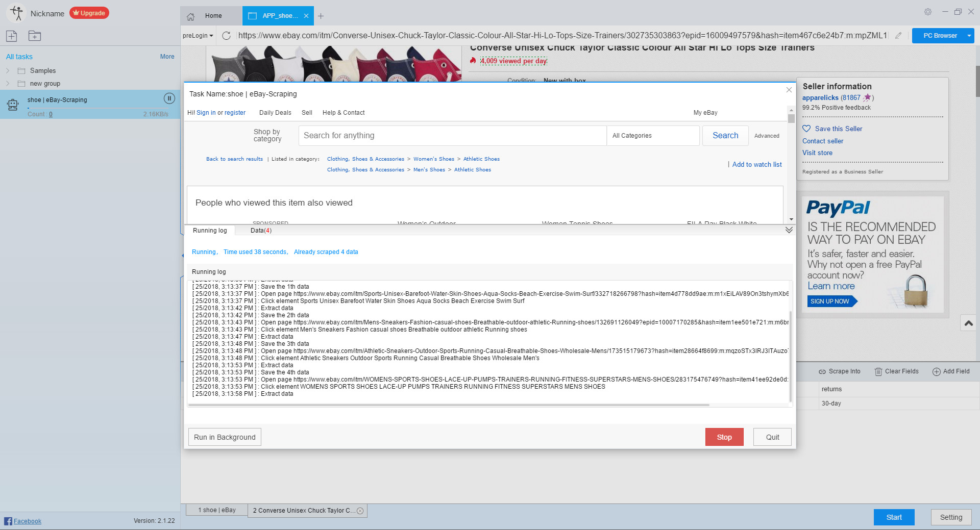Add a new tab with plus
This screenshot has width=980, height=530.
[321, 16]
